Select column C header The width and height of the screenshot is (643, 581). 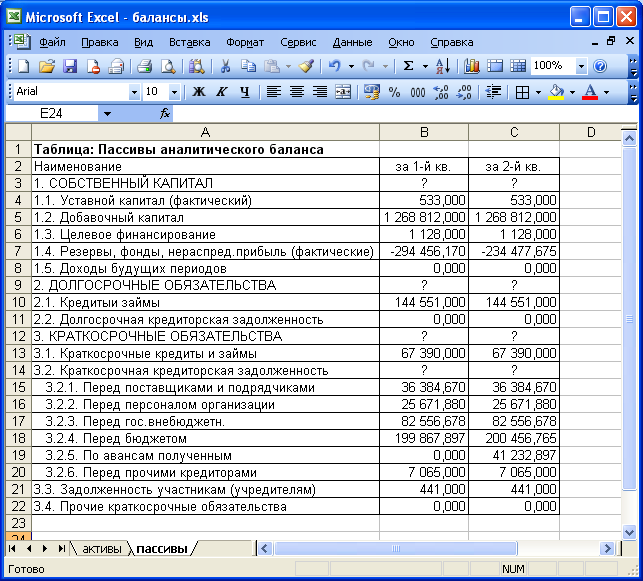(514, 132)
